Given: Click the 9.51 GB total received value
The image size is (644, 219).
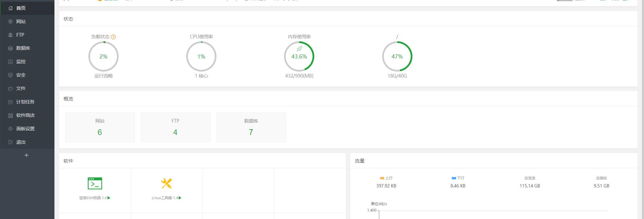Looking at the screenshot, I should point(602,186).
